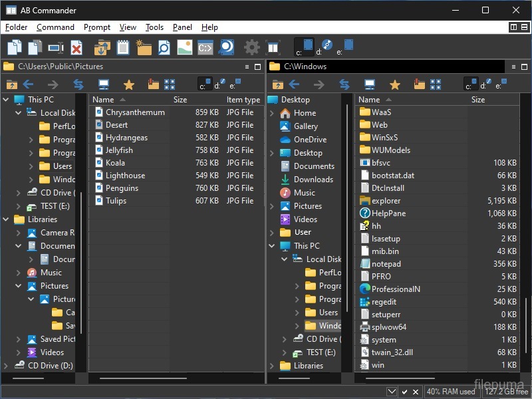Viewport: 532px width, 399px height.
Task: Open the Tools menu
Action: click(x=154, y=27)
